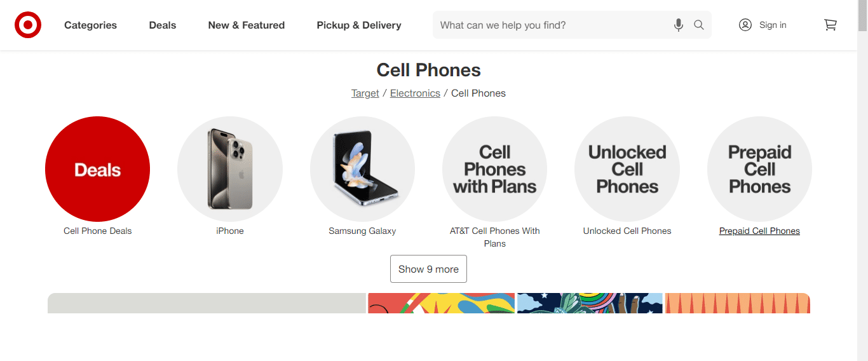Click the Sign in link

(x=773, y=25)
